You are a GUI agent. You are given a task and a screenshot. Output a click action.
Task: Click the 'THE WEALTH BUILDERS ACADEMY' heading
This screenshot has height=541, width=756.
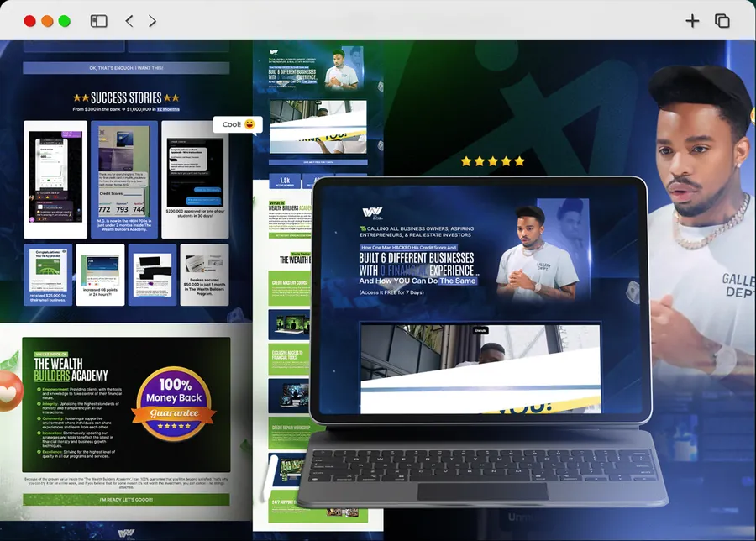[x=71, y=370]
